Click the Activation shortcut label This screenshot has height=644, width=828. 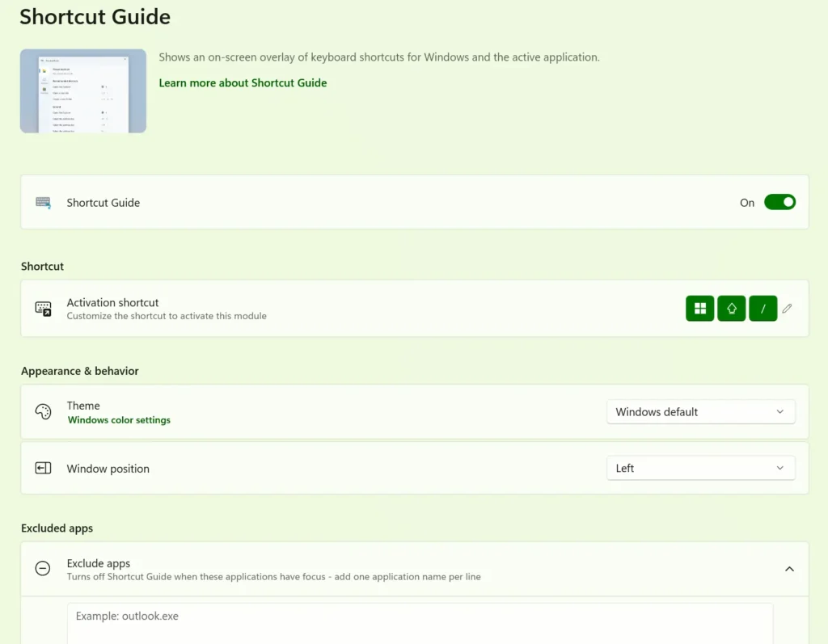coord(112,302)
